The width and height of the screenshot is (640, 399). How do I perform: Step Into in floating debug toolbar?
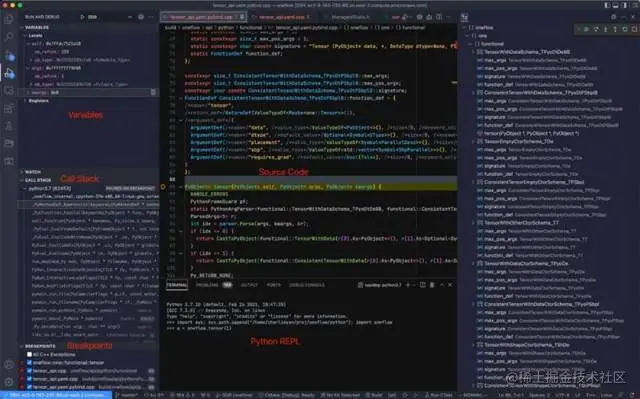coord(605,29)
